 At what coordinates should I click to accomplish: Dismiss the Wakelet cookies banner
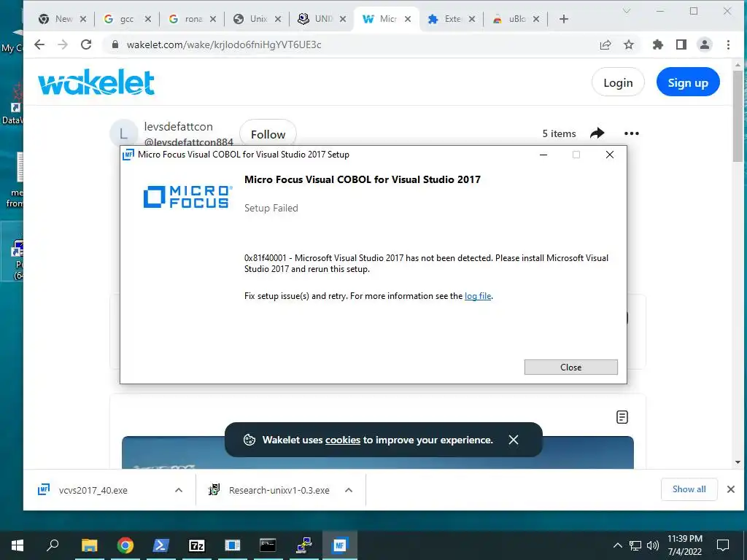(513, 440)
